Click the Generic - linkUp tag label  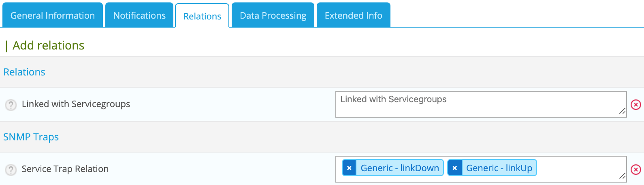click(499, 168)
